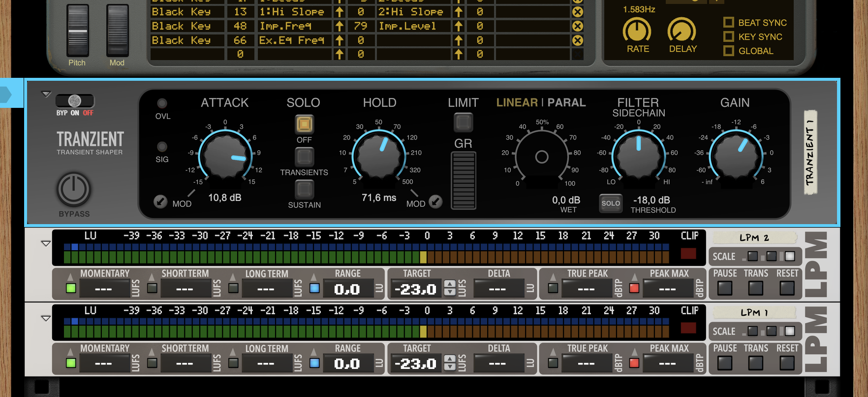Delete the Black Key 48 row
The width and height of the screenshot is (868, 397).
(578, 26)
